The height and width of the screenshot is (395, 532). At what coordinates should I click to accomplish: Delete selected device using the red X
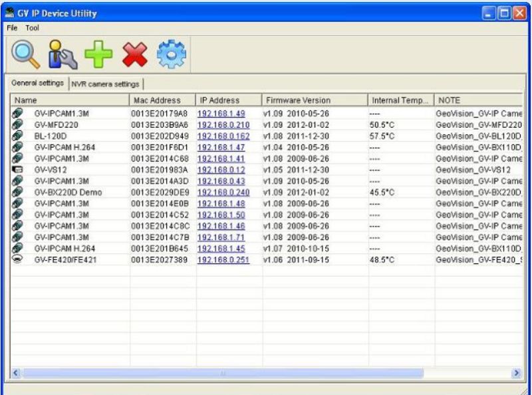(135, 52)
